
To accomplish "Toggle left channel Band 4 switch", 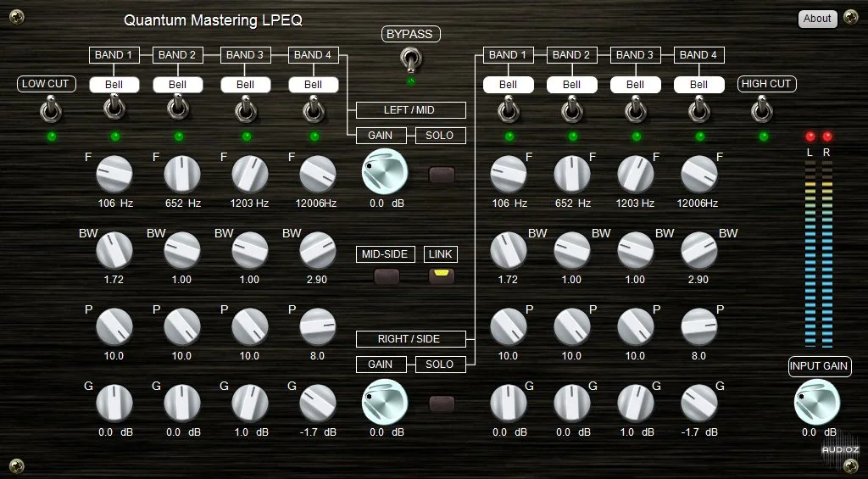I will point(314,109).
